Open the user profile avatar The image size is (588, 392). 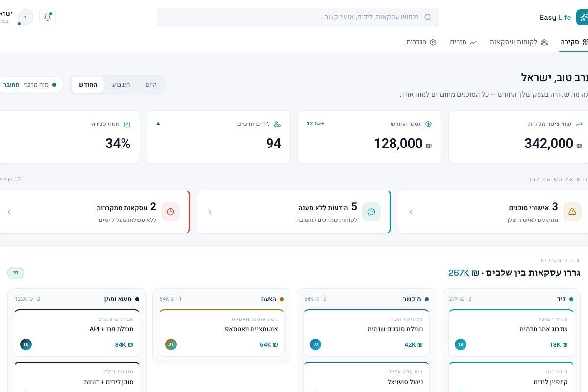click(x=25, y=17)
